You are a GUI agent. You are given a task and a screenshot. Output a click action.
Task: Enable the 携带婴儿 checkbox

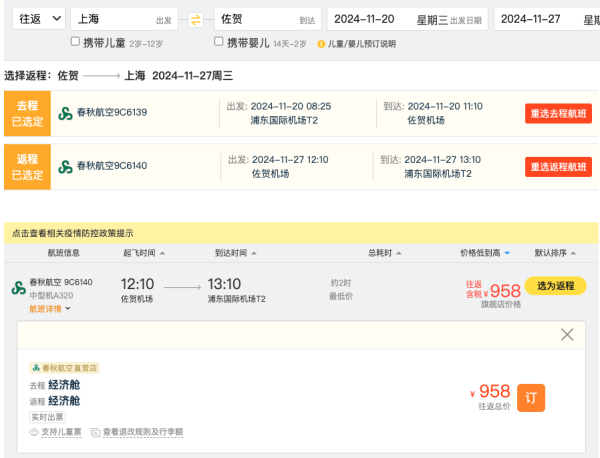pos(218,41)
